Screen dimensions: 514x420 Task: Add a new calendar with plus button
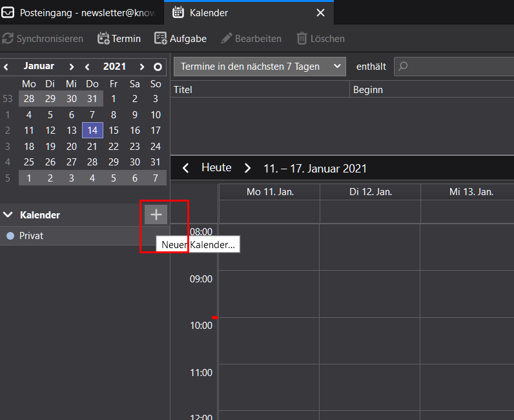[156, 215]
